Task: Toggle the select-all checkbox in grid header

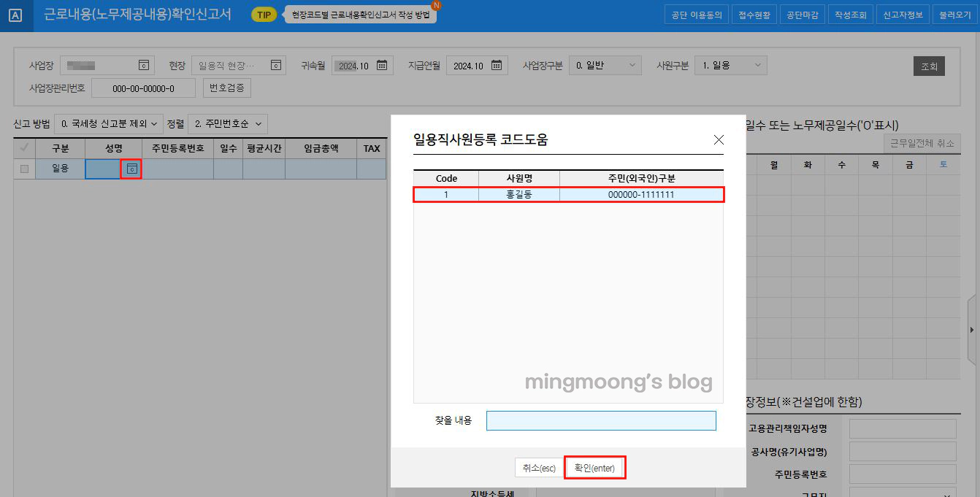Action: pos(23,147)
